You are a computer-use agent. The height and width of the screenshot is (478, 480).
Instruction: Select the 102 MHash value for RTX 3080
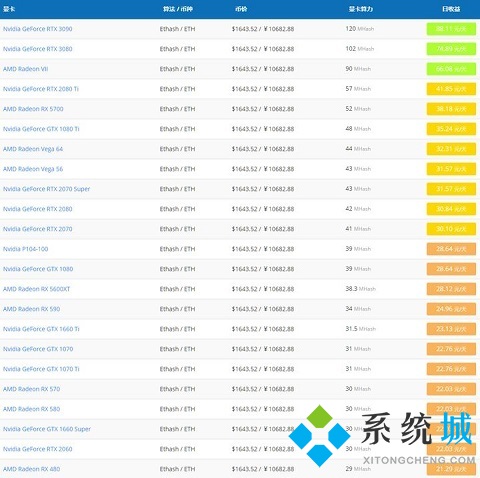click(360, 49)
